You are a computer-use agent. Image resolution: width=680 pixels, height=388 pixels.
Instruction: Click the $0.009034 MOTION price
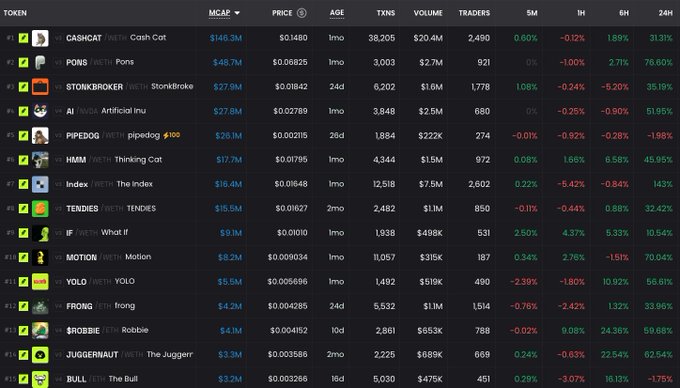click(x=288, y=258)
